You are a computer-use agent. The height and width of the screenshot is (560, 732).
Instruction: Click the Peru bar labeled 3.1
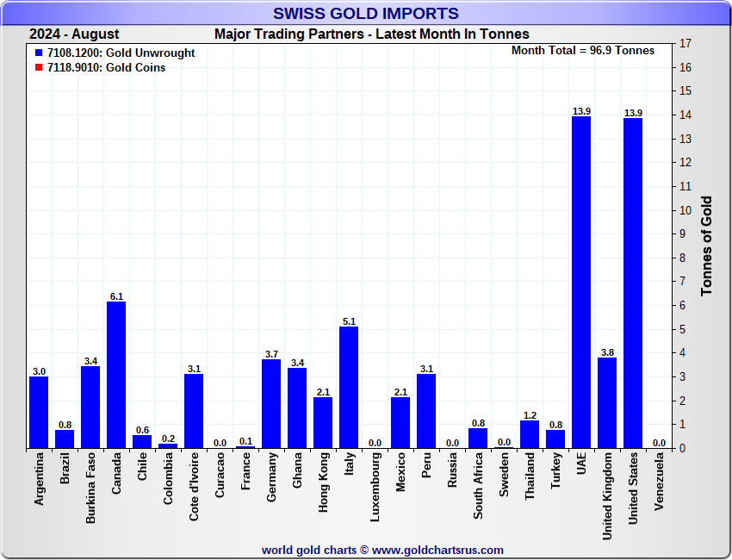pos(426,411)
